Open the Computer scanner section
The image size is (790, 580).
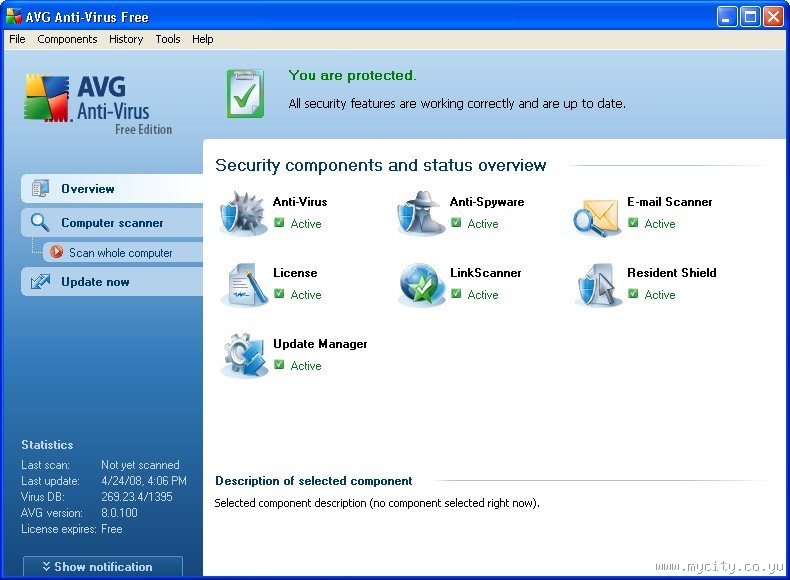click(x=112, y=223)
